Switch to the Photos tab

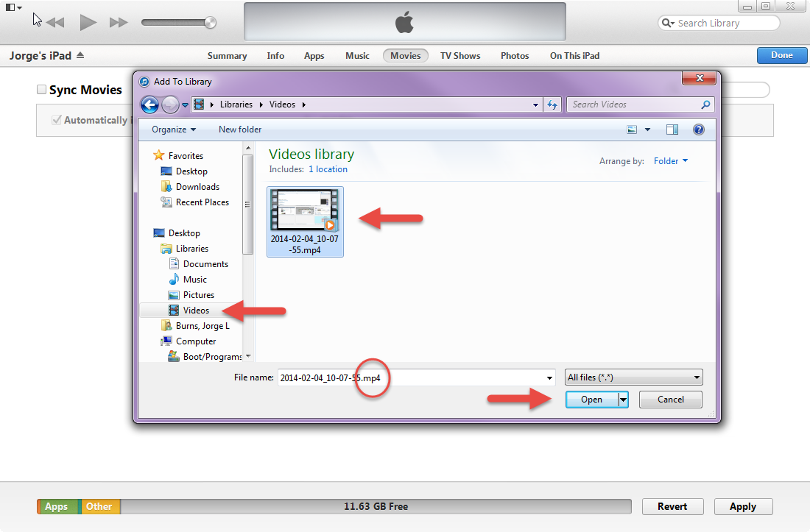515,56
